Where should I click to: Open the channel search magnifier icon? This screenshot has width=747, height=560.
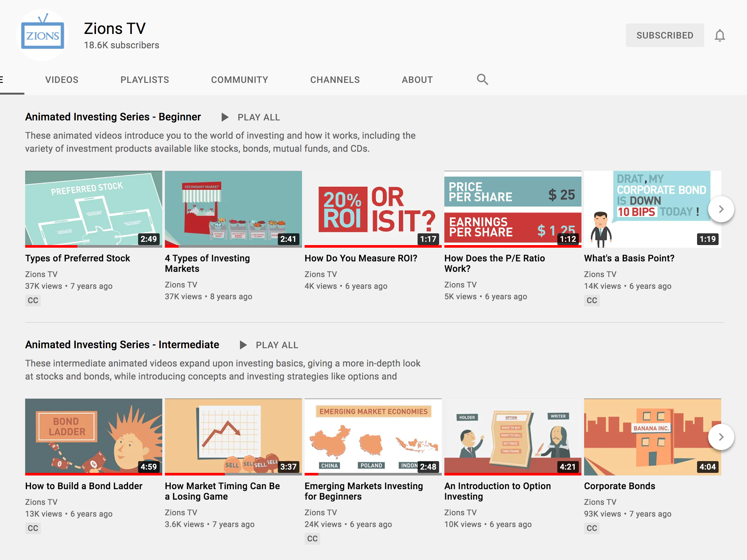[x=482, y=80]
